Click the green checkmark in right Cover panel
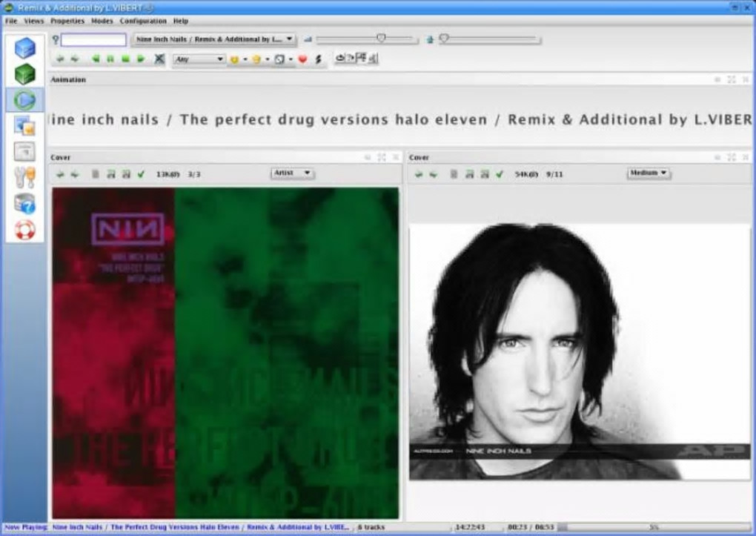The height and width of the screenshot is (536, 756). tap(500, 174)
